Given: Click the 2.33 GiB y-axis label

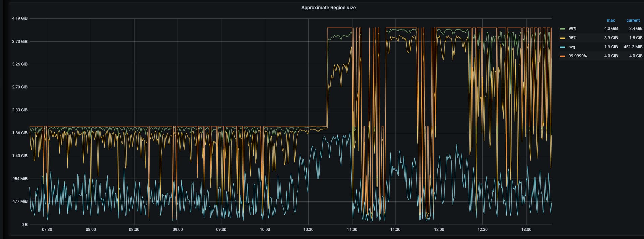Looking at the screenshot, I should pyautogui.click(x=20, y=110).
